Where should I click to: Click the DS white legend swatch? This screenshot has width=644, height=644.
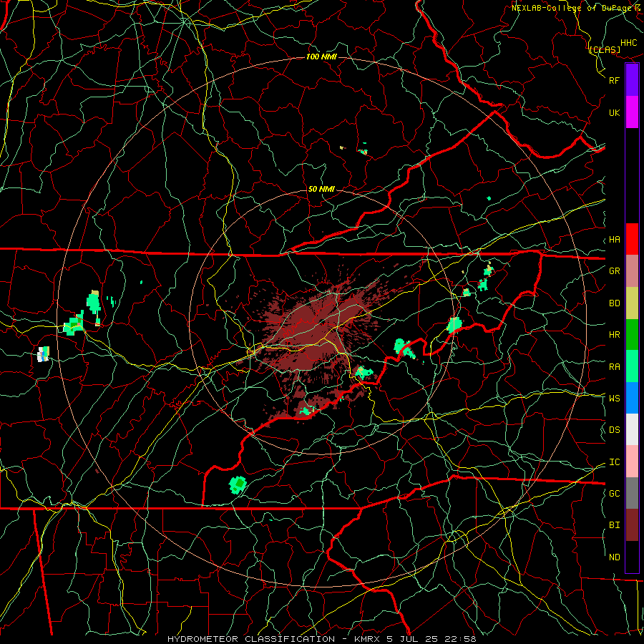coord(632,429)
